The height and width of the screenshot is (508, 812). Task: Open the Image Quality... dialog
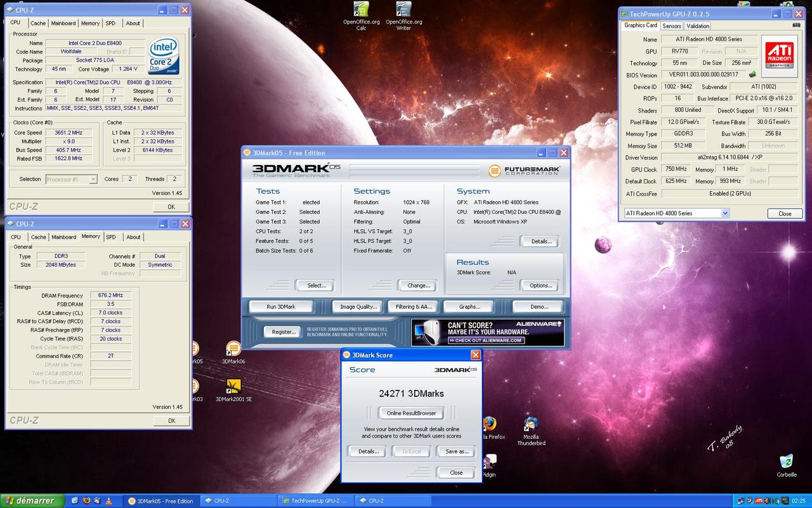point(358,307)
